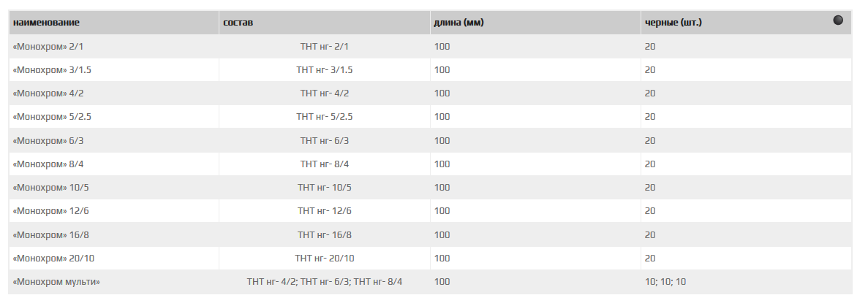Select the «Монохром мульти» name cell
The height and width of the screenshot is (306, 868).
tap(56, 281)
